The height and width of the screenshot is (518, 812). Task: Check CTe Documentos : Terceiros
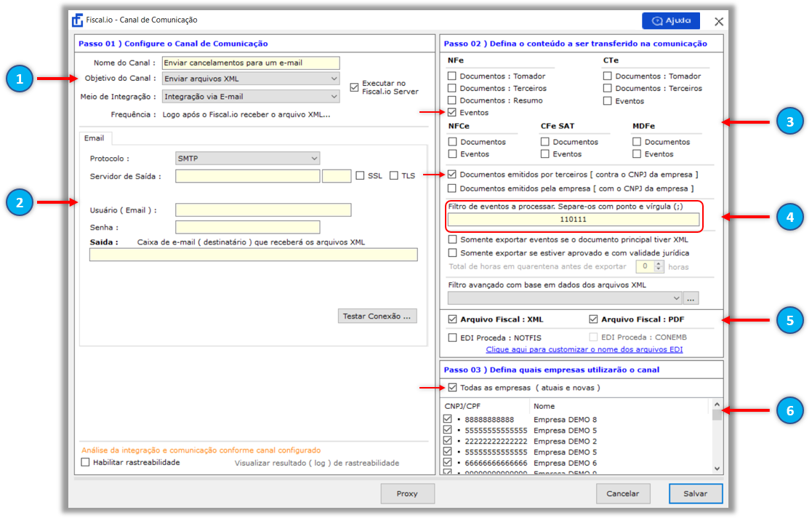[x=608, y=88]
